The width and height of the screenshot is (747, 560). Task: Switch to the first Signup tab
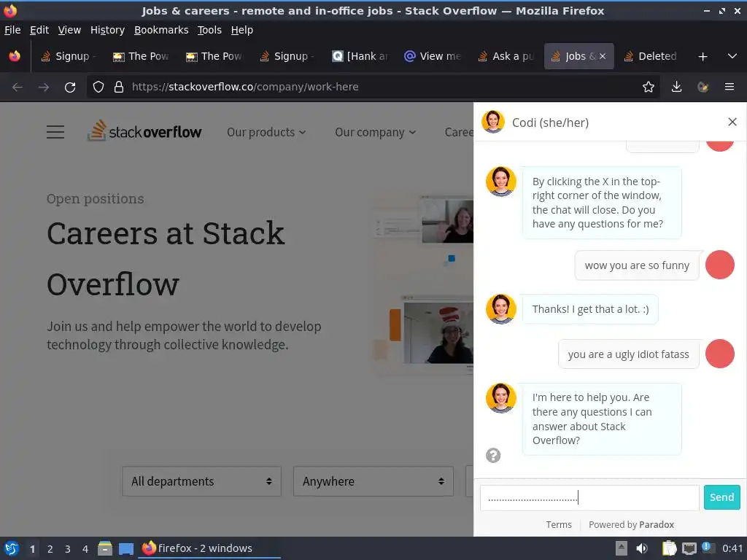[68, 56]
